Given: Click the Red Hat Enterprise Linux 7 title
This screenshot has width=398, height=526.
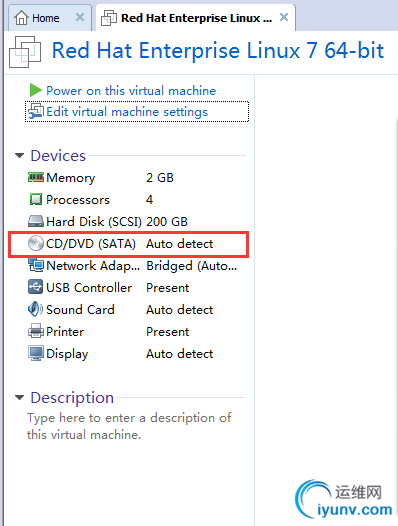Looking at the screenshot, I should [x=218, y=51].
